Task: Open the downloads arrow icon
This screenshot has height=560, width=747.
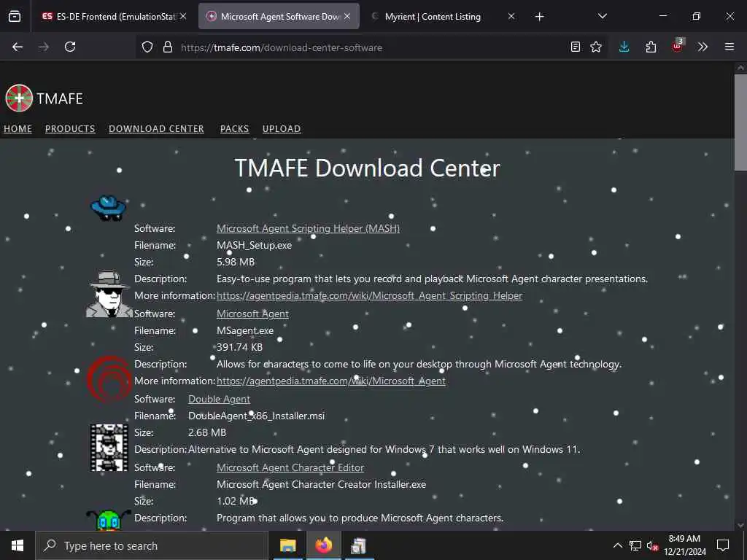Action: point(624,47)
